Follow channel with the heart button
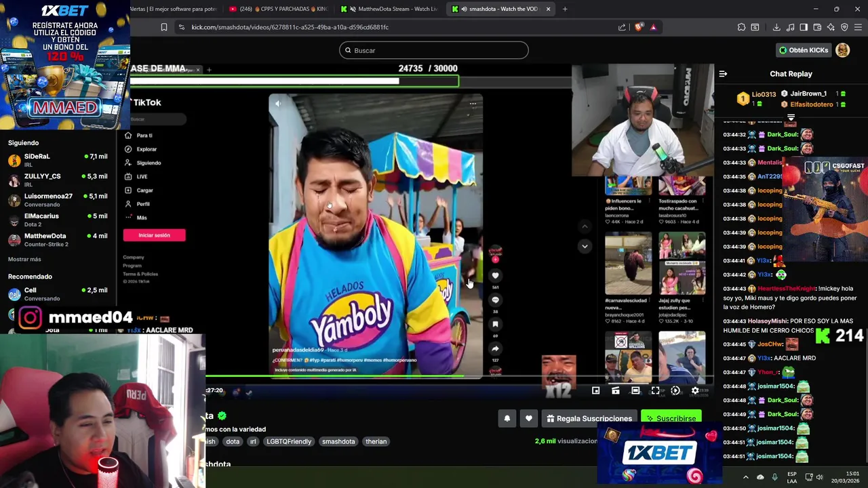Viewport: 868px width, 488px height. coord(529,418)
